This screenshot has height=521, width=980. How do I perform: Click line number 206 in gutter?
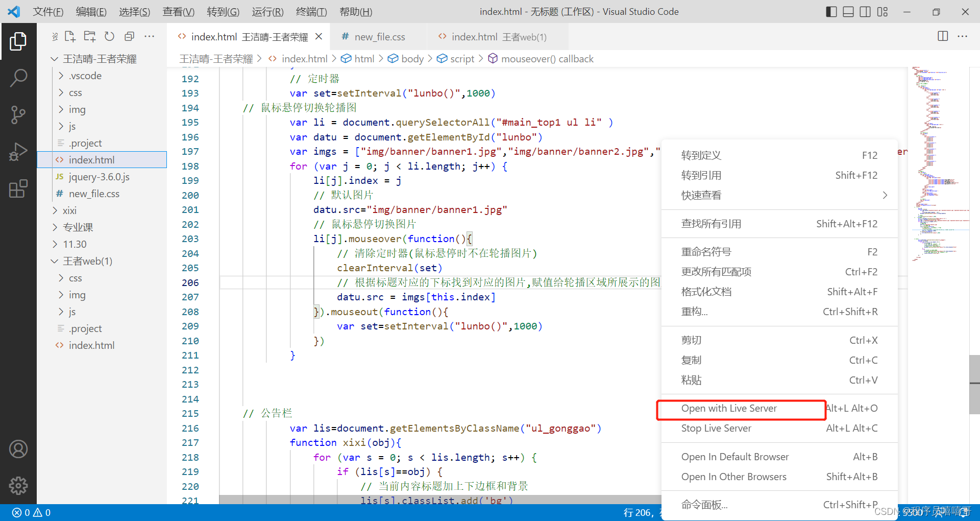click(190, 282)
